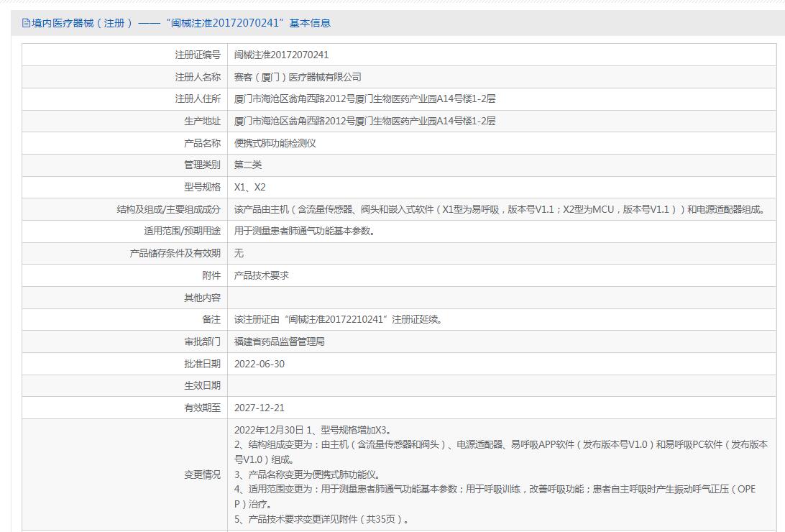Select the label '产品储存条件及有效期'
Viewport: 785px width, 532px height.
point(175,253)
